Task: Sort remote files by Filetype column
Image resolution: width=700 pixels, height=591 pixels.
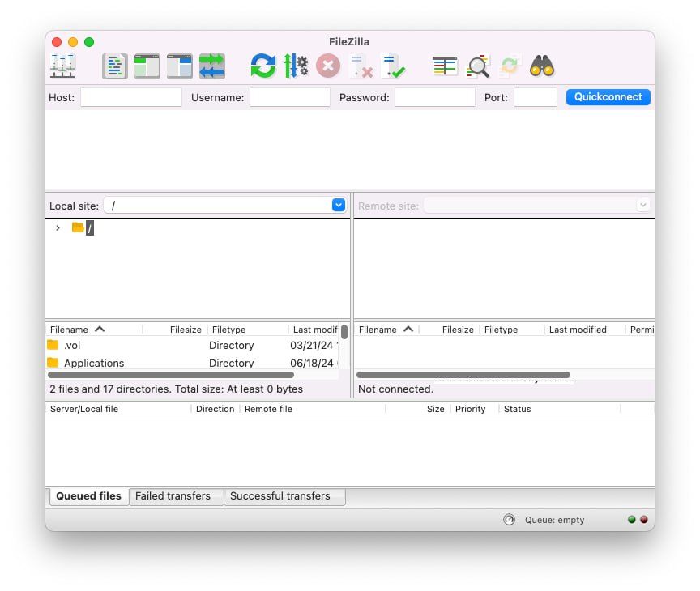Action: (511, 330)
